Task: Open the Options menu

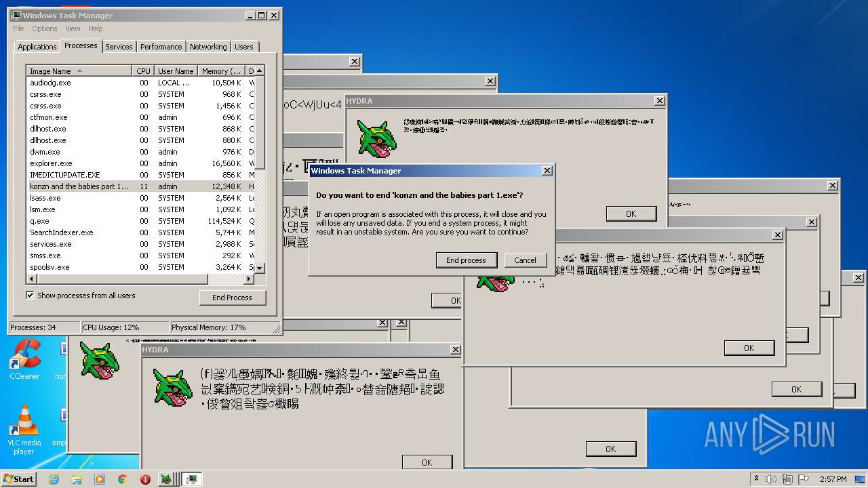Action: click(45, 28)
